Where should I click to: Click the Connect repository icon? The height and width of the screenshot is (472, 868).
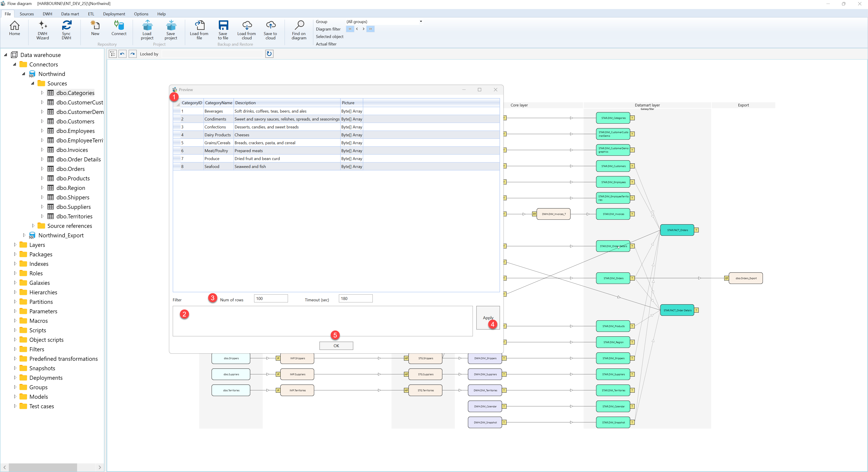pos(119,28)
